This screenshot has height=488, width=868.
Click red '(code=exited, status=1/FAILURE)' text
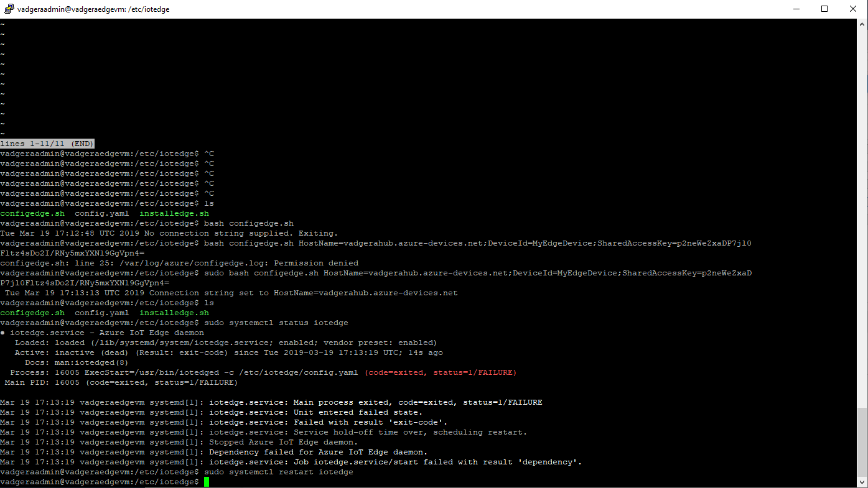click(x=441, y=372)
